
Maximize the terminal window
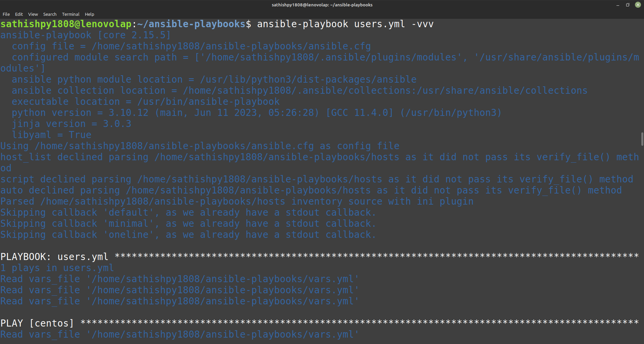click(628, 5)
